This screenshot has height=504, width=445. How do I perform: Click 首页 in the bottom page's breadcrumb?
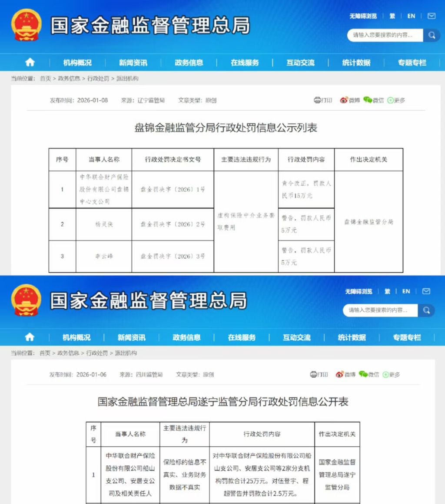pos(45,353)
